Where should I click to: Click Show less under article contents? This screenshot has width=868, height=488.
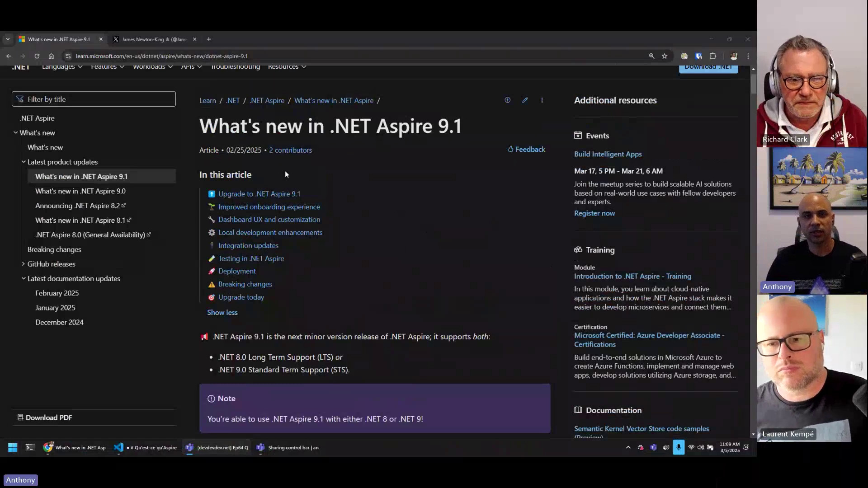pyautogui.click(x=222, y=312)
